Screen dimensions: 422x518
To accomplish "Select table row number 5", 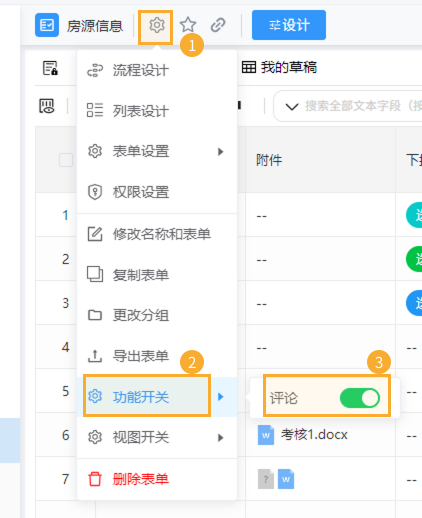I will coord(66,391).
